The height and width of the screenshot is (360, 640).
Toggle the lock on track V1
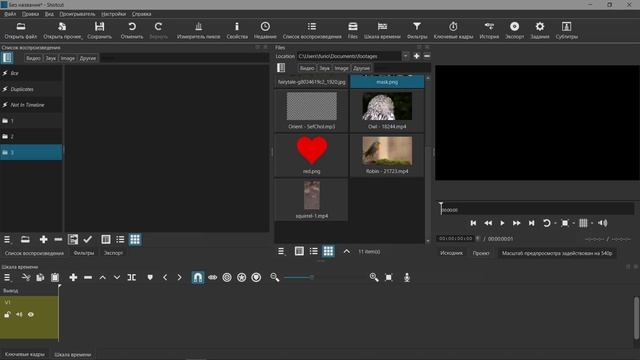[x=7, y=315]
